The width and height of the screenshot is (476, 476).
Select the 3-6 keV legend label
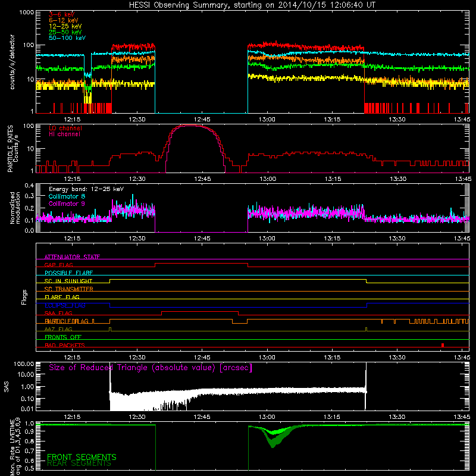click(x=62, y=14)
